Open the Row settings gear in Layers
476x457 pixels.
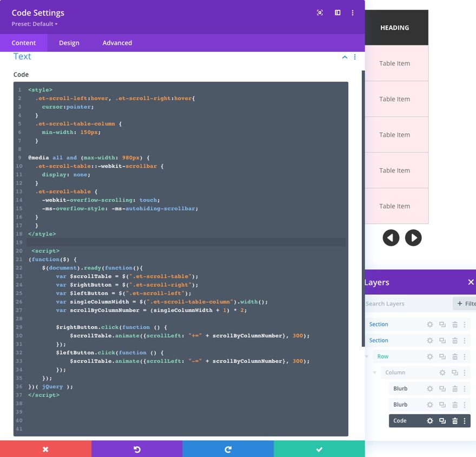[429, 356]
